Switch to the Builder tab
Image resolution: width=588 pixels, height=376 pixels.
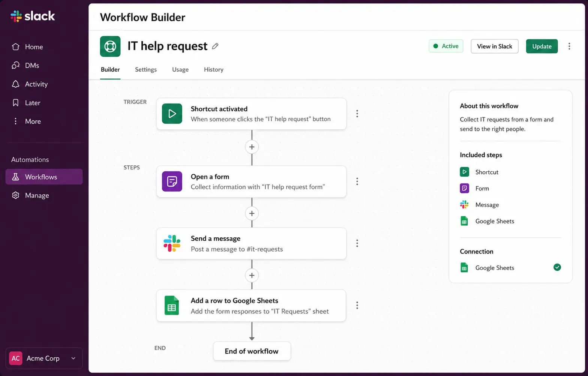[110, 70]
